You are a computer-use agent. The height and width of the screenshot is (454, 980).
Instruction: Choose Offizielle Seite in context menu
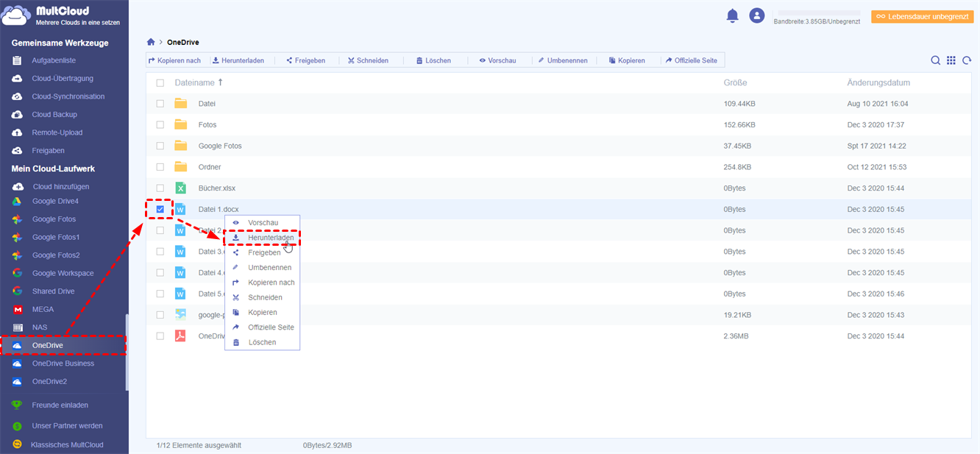[x=262, y=327]
